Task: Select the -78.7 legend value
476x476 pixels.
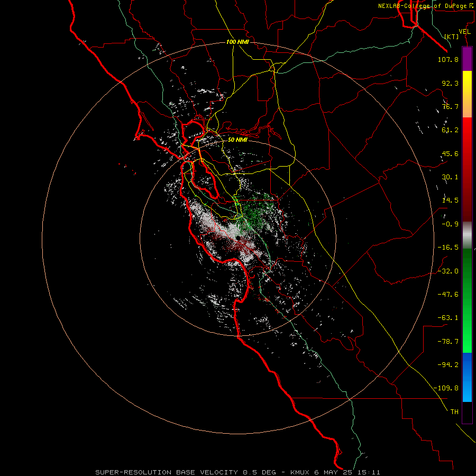Action: point(448,342)
